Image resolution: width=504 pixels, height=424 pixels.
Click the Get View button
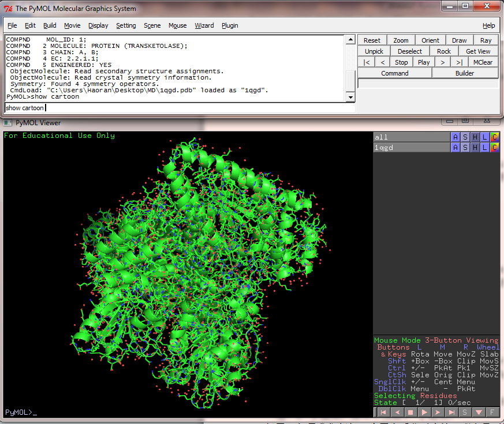tap(478, 51)
